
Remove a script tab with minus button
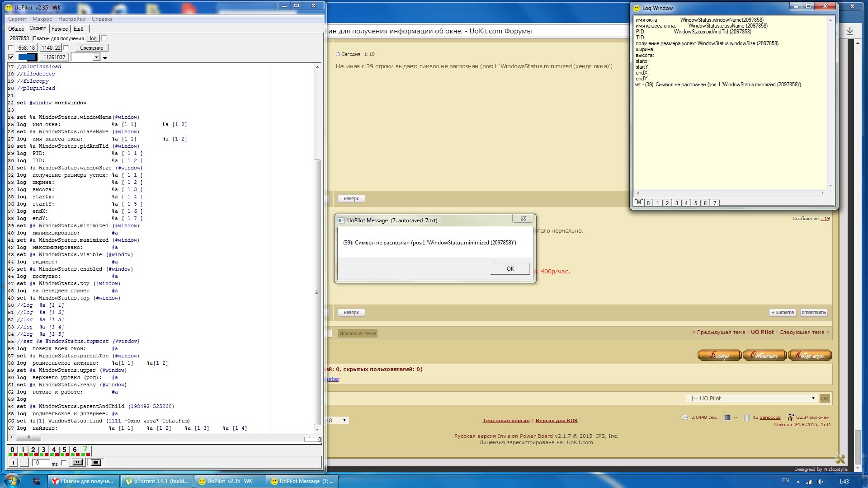24,463
